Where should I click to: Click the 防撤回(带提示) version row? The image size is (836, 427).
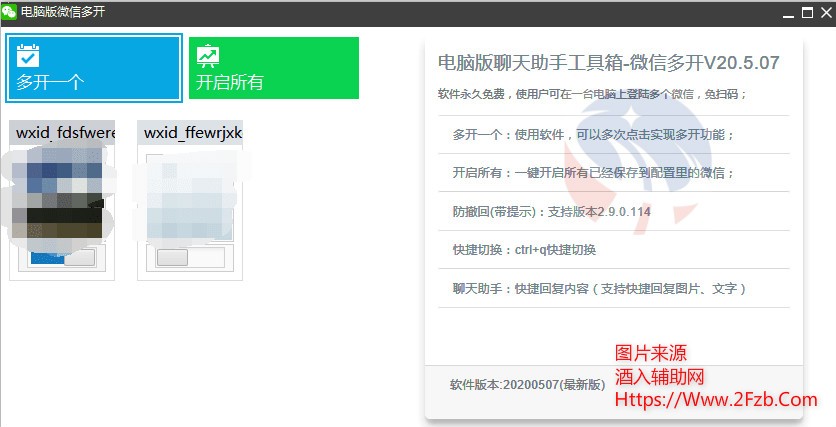click(x=614, y=212)
